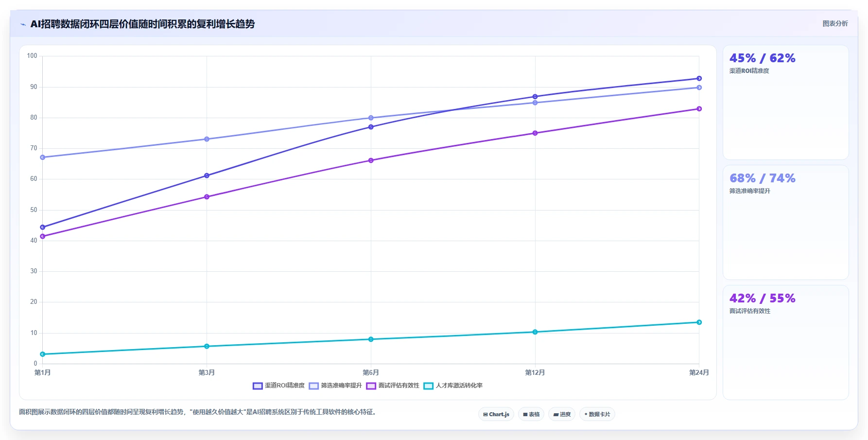Select the 表格 tag
Viewport: 868px width, 440px height.
coord(531,414)
